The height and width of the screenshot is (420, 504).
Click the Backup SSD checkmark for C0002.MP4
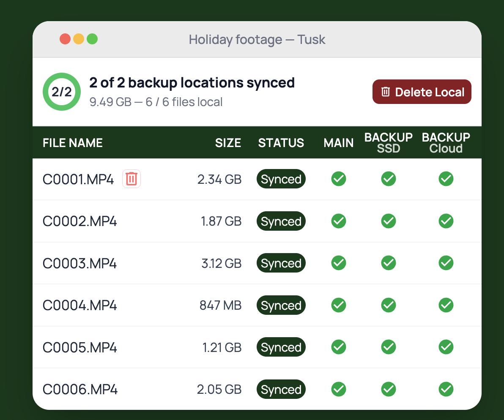[388, 221]
